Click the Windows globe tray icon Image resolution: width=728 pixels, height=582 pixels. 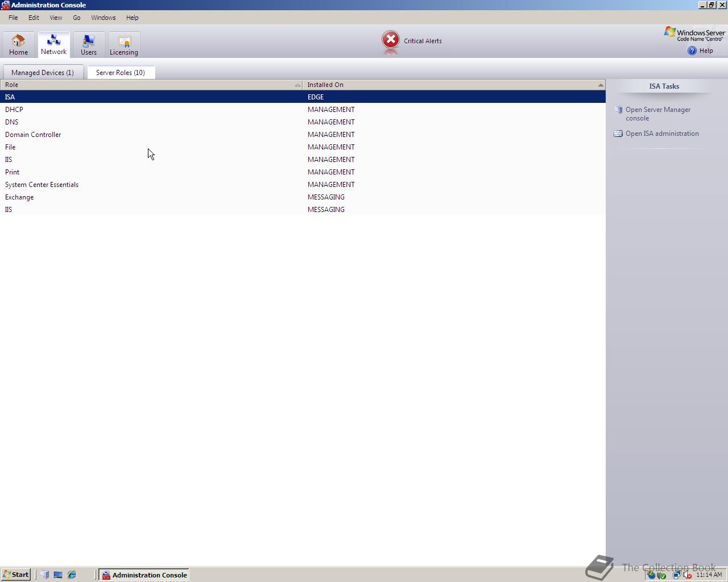pos(651,575)
